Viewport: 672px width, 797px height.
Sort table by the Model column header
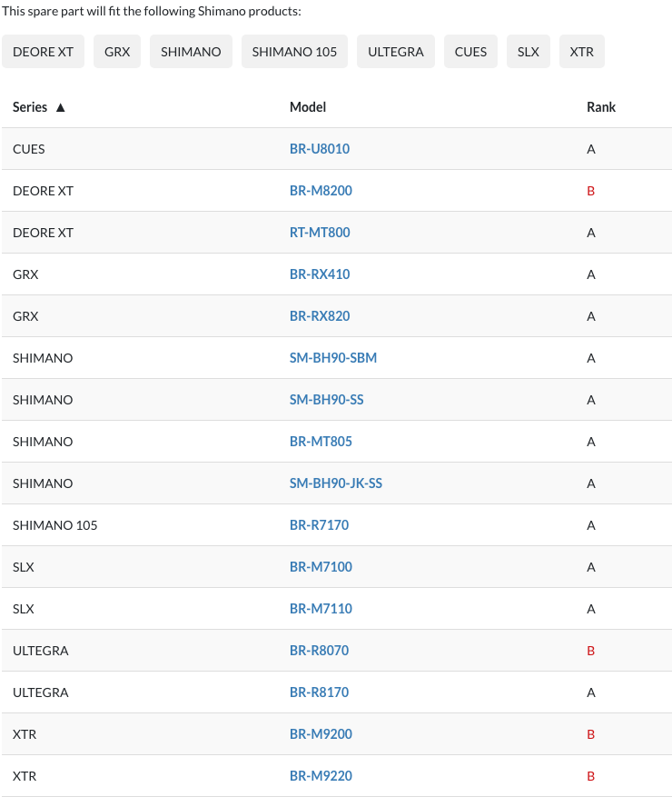pos(308,107)
